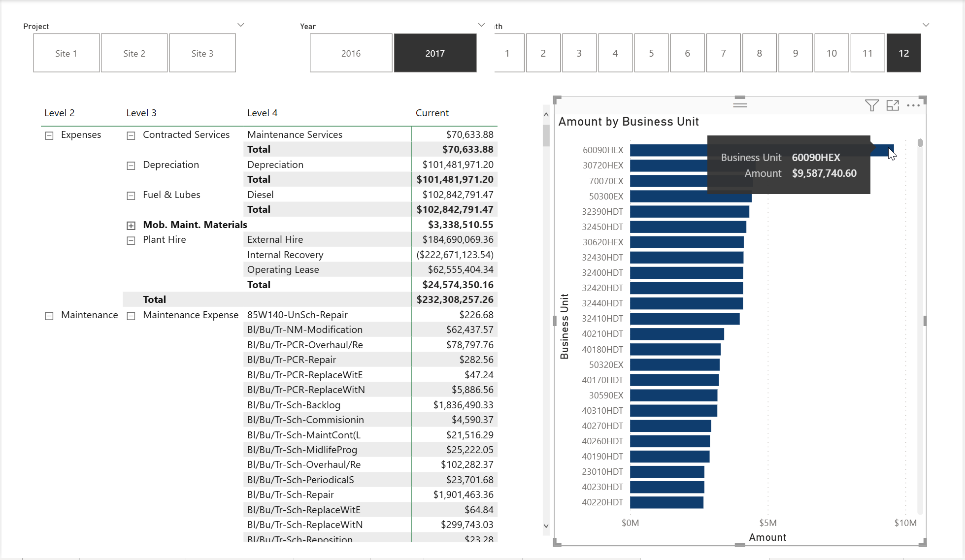Click the matrix scroll down arrow
The height and width of the screenshot is (560, 965).
[x=546, y=526]
